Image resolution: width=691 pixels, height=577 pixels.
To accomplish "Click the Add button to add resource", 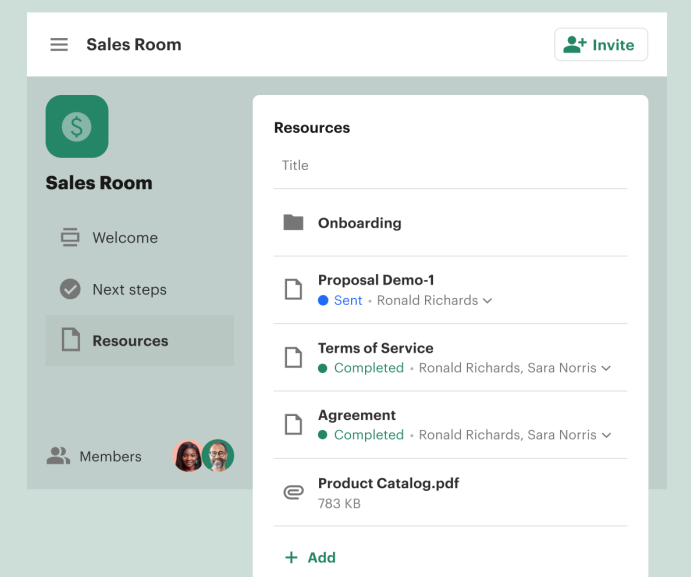I will coord(311,558).
